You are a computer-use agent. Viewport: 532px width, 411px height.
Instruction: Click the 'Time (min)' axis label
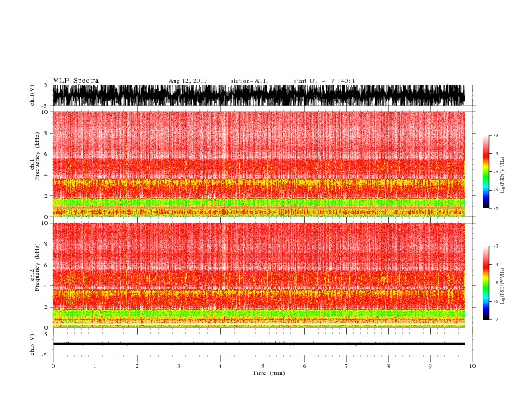coord(269,373)
